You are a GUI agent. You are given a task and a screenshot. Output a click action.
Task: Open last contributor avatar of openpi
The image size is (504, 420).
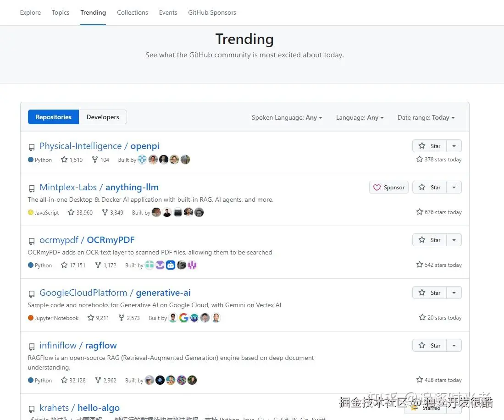click(185, 160)
